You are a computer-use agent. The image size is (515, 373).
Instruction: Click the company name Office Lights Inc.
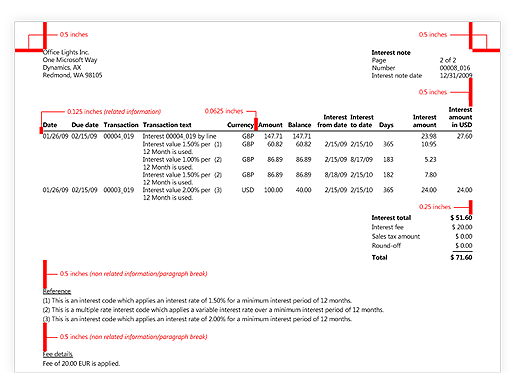click(x=66, y=52)
